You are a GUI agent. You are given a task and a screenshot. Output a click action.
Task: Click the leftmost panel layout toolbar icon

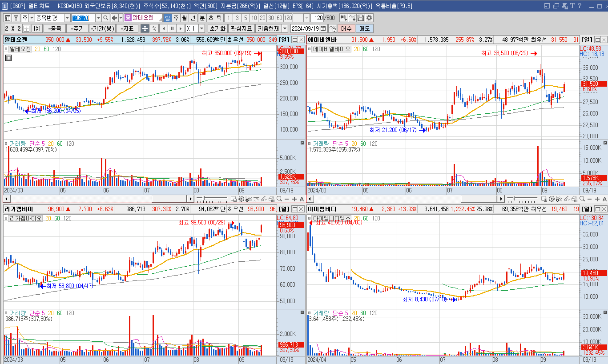[8, 18]
